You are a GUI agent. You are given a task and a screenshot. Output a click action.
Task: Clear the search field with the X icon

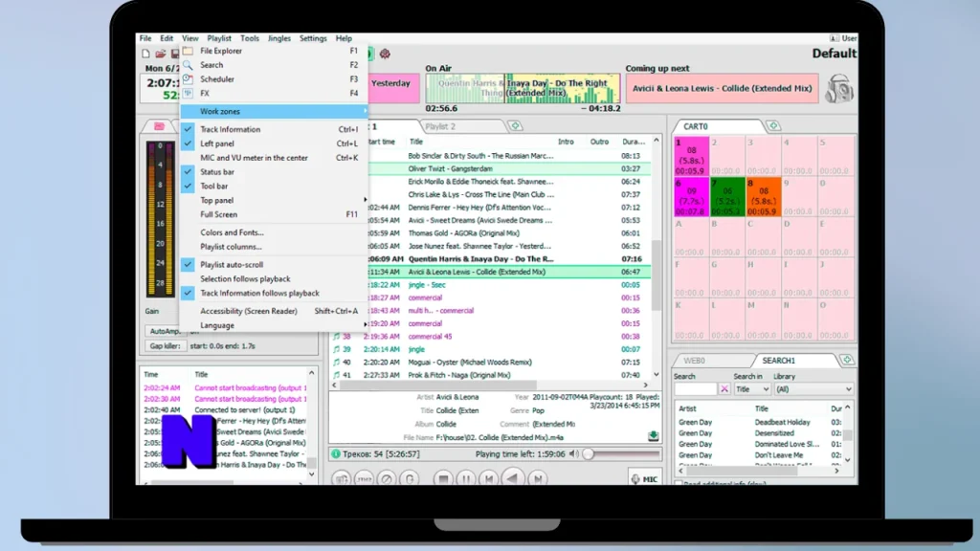(x=724, y=389)
